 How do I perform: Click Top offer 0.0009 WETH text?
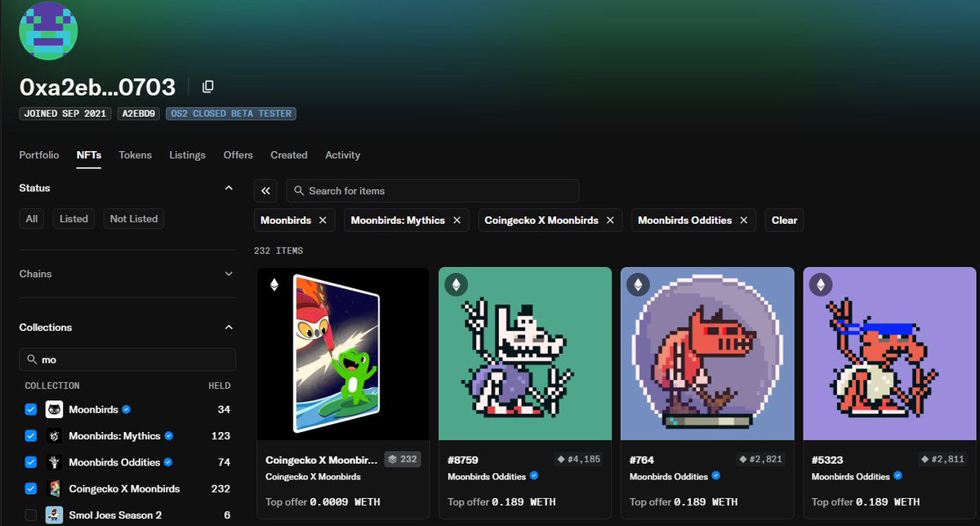(x=323, y=501)
